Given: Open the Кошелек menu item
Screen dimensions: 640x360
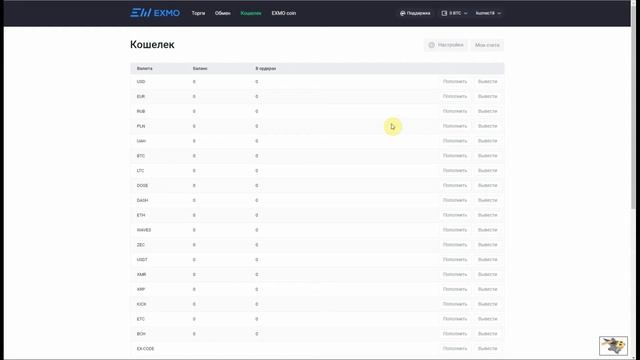Looking at the screenshot, I should pos(251,13).
